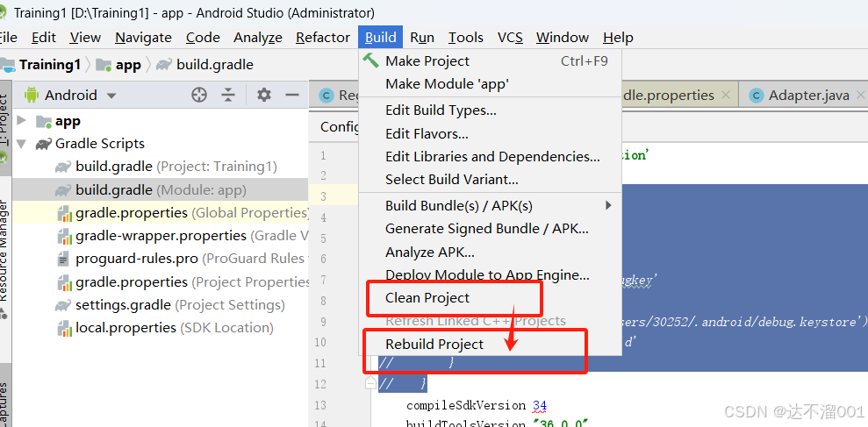The image size is (868, 427).
Task: Open the View menu
Action: click(85, 38)
